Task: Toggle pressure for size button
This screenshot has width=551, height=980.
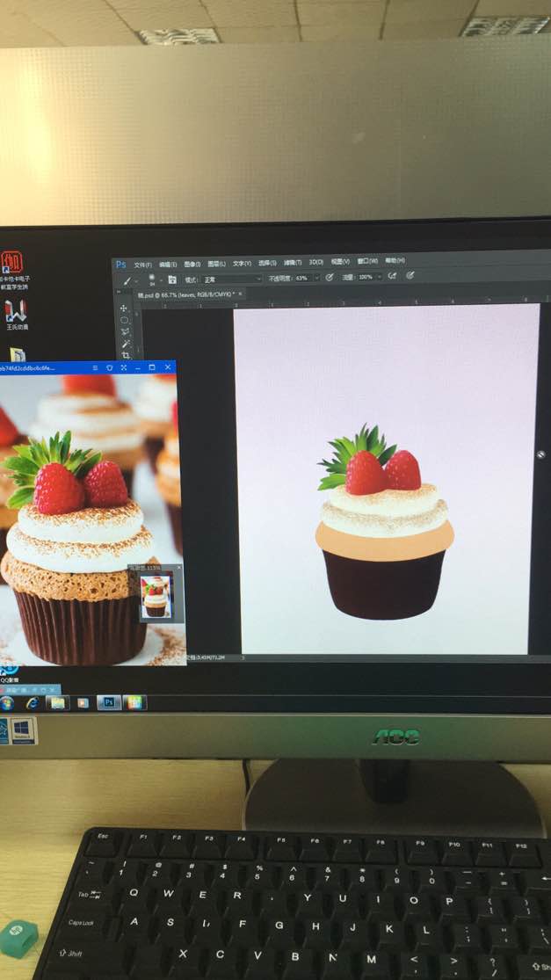Action: [x=410, y=275]
